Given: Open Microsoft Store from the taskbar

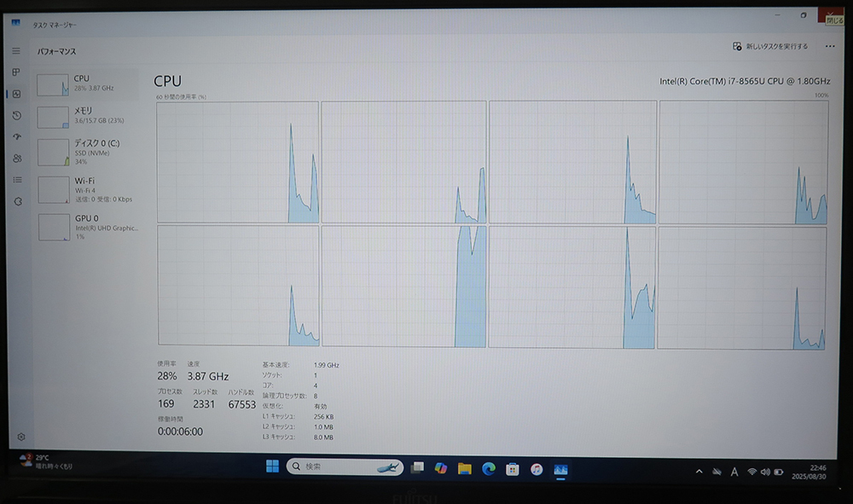Looking at the screenshot, I should tap(513, 469).
